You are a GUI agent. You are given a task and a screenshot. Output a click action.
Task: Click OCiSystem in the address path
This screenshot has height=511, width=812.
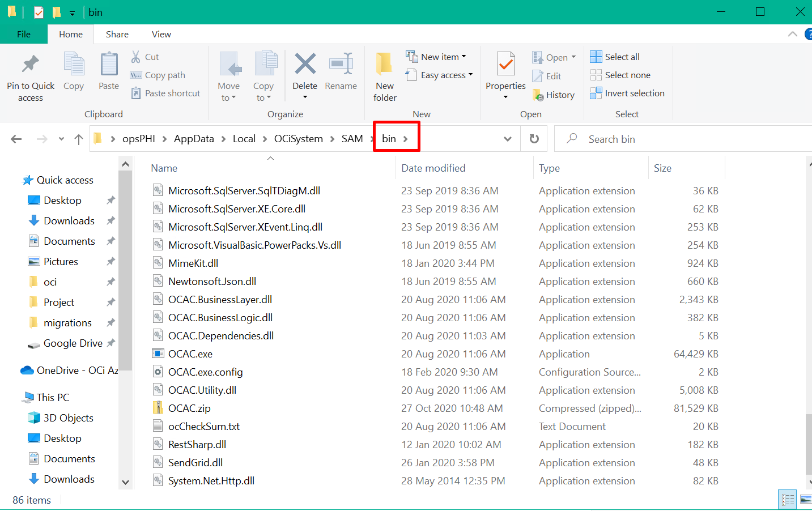299,139
